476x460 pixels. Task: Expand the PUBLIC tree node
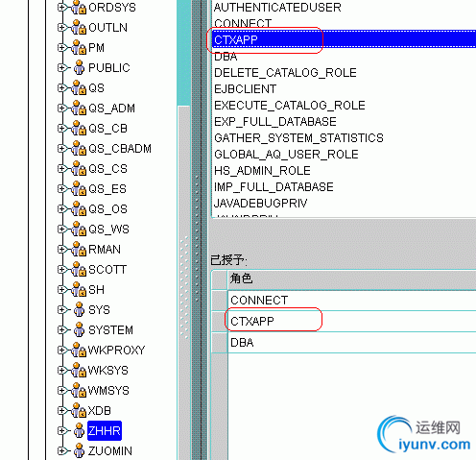(x=61, y=68)
